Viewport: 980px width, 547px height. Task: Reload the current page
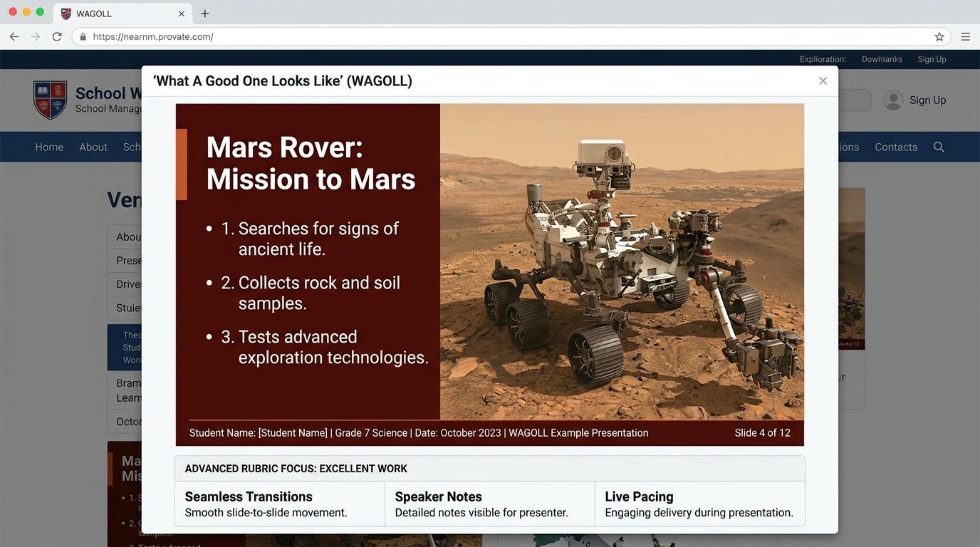[x=57, y=36]
